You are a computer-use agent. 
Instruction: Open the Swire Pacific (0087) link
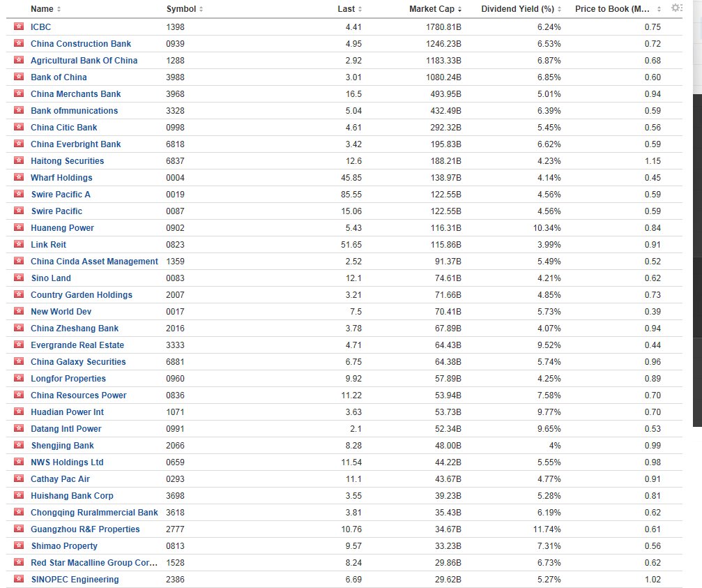pyautogui.click(x=56, y=211)
